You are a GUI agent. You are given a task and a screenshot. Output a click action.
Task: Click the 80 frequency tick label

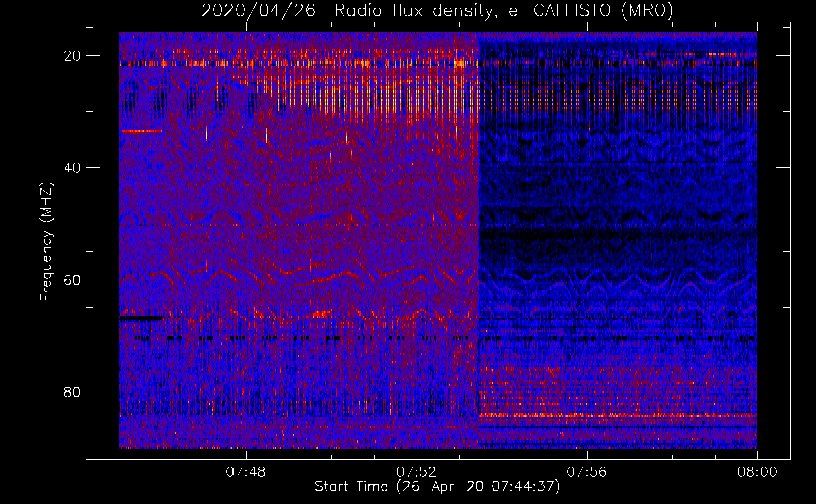[x=73, y=392]
